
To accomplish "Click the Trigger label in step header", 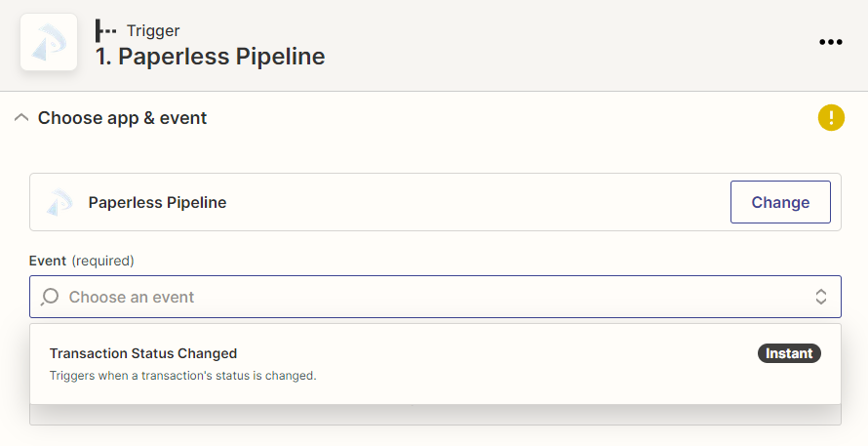I will (x=153, y=30).
